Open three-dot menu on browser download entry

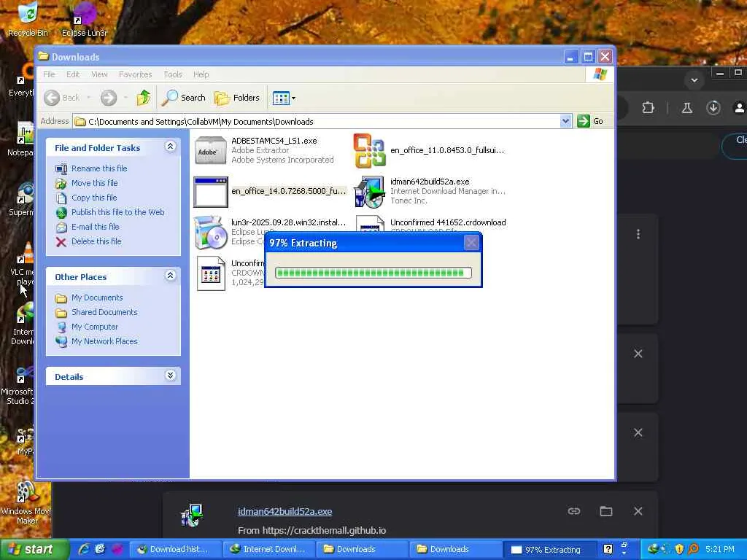(638, 234)
